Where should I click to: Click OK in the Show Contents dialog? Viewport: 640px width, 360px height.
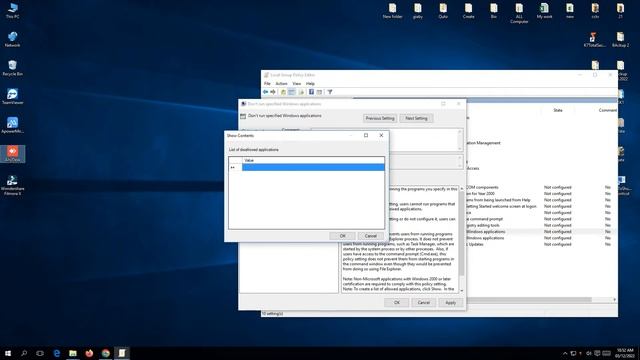click(x=342, y=236)
